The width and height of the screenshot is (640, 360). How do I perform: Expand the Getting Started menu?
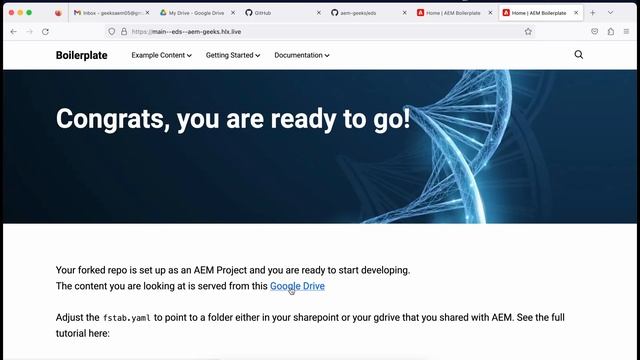pos(233,55)
